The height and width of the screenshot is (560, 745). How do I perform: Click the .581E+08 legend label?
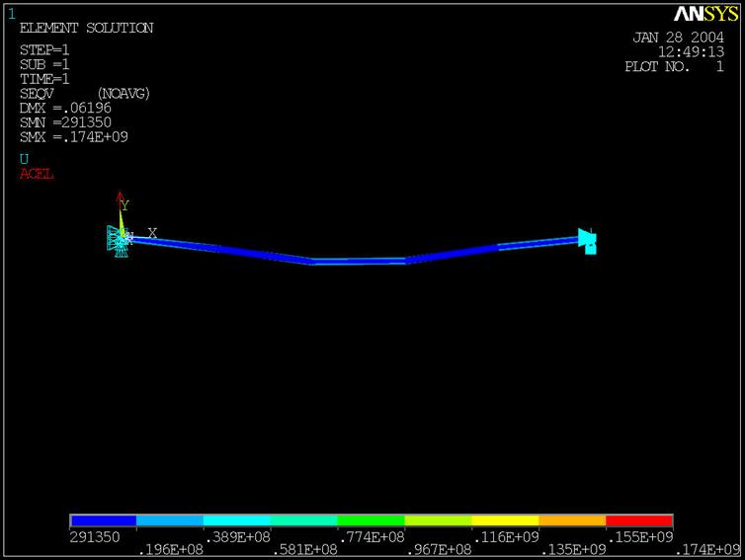pos(305,550)
